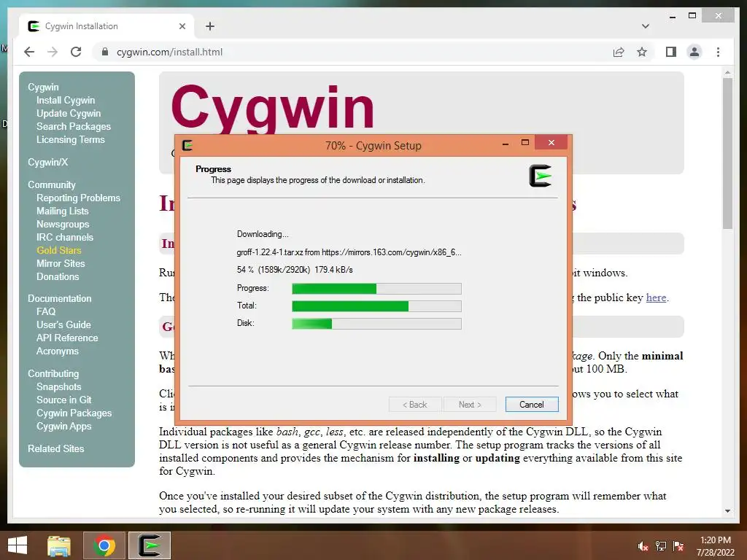This screenshot has width=747, height=560.
Task: Open User's Guide link
Action: [63, 324]
